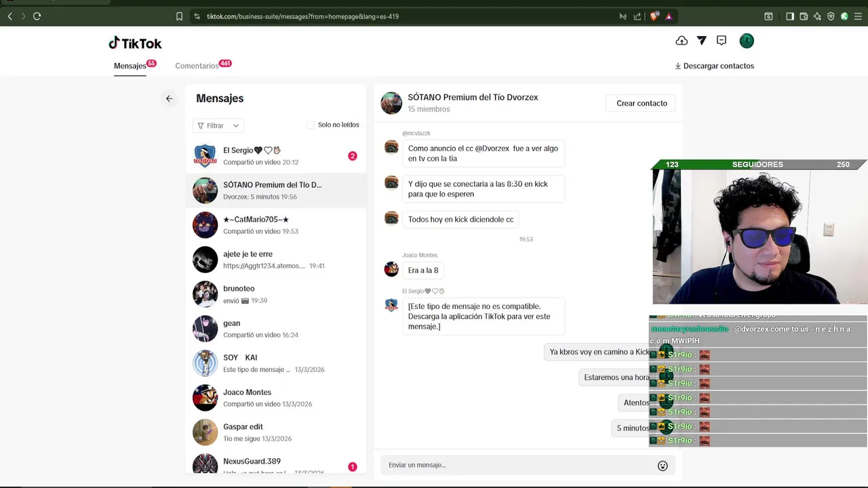Click the message 'Era a la 8'

pos(423,270)
